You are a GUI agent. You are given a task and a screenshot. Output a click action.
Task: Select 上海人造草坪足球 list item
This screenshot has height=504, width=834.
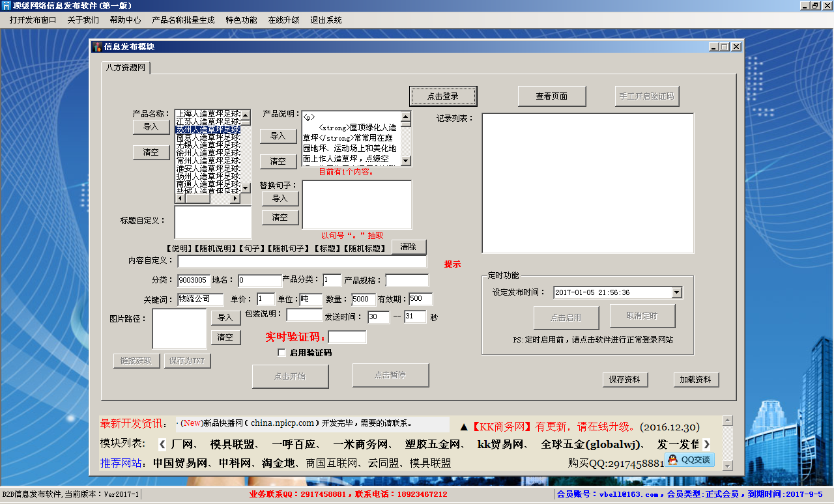pyautogui.click(x=208, y=114)
